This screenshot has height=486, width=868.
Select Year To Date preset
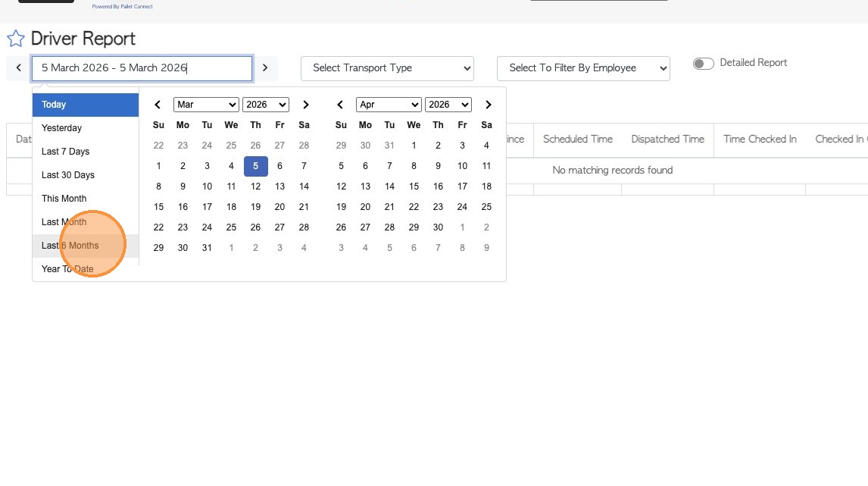click(86, 268)
